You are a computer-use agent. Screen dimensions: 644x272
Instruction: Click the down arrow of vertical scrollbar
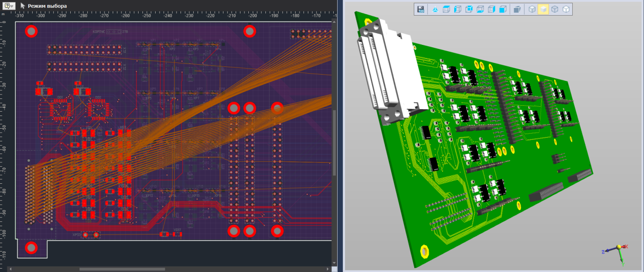click(x=335, y=263)
